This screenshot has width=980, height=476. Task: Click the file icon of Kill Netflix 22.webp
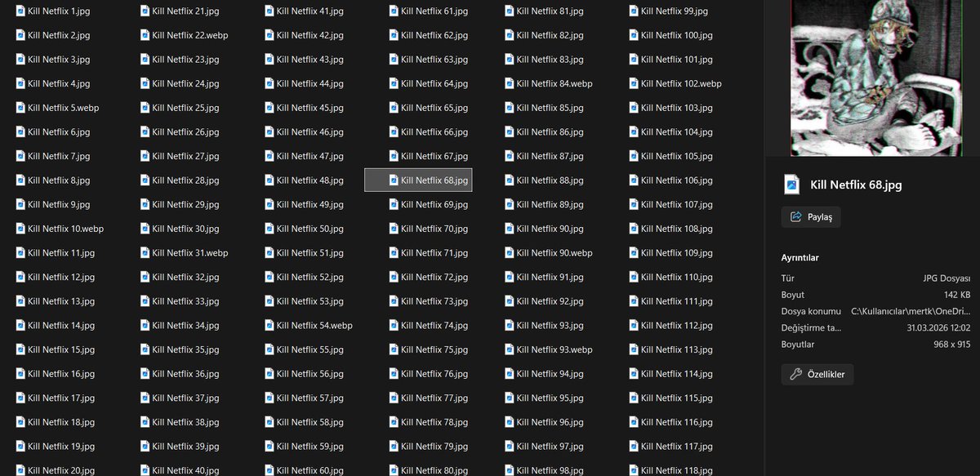coord(145,36)
